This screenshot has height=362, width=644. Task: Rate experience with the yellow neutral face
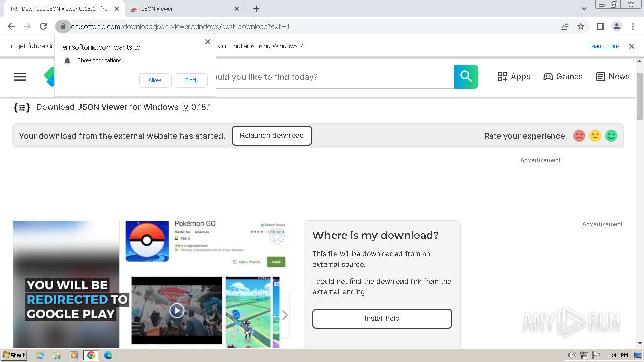[595, 136]
